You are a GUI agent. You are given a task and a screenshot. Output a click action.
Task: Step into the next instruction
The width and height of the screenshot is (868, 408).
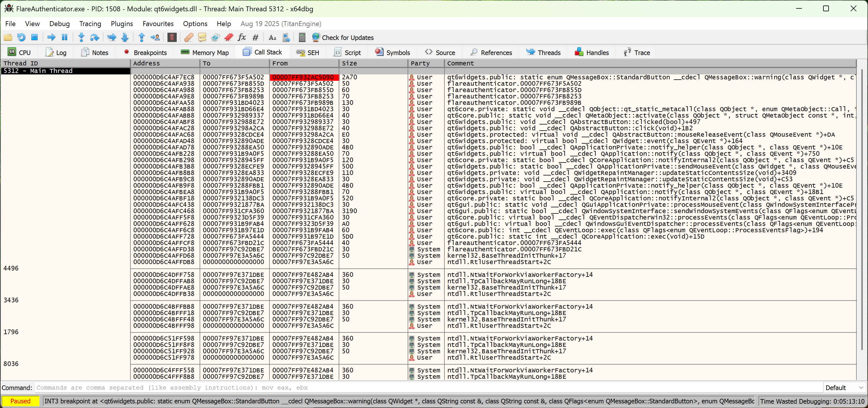click(x=81, y=37)
